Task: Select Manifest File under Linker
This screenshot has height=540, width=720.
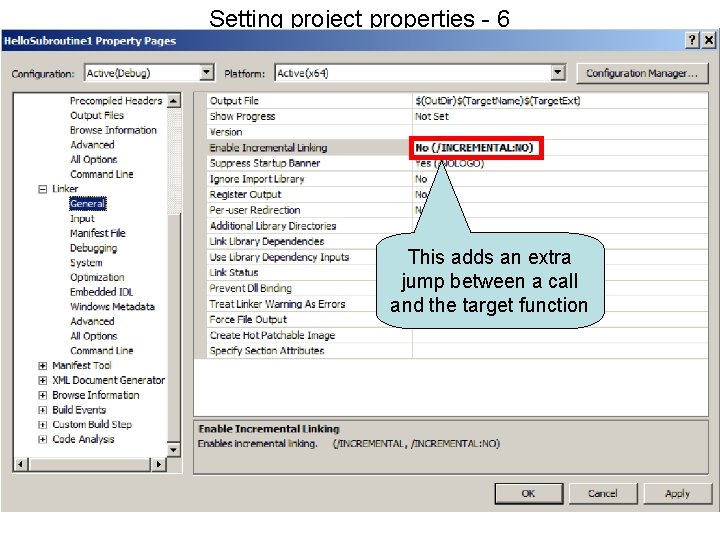Action: pyautogui.click(x=98, y=233)
